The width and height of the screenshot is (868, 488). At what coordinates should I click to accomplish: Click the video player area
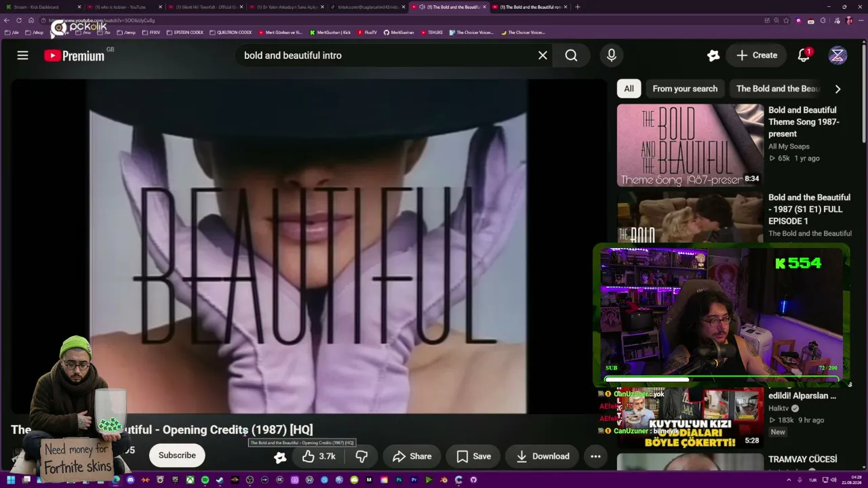[309, 246]
